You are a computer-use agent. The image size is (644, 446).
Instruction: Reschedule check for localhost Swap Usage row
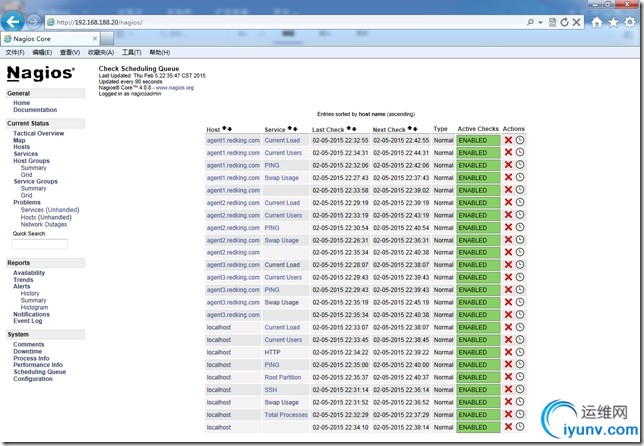click(x=520, y=402)
